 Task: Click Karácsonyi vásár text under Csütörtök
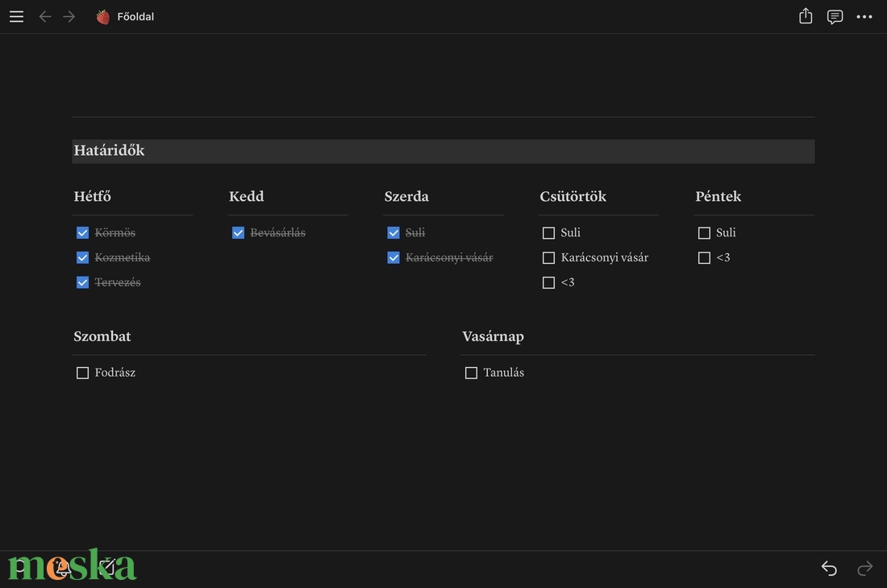[x=605, y=257]
